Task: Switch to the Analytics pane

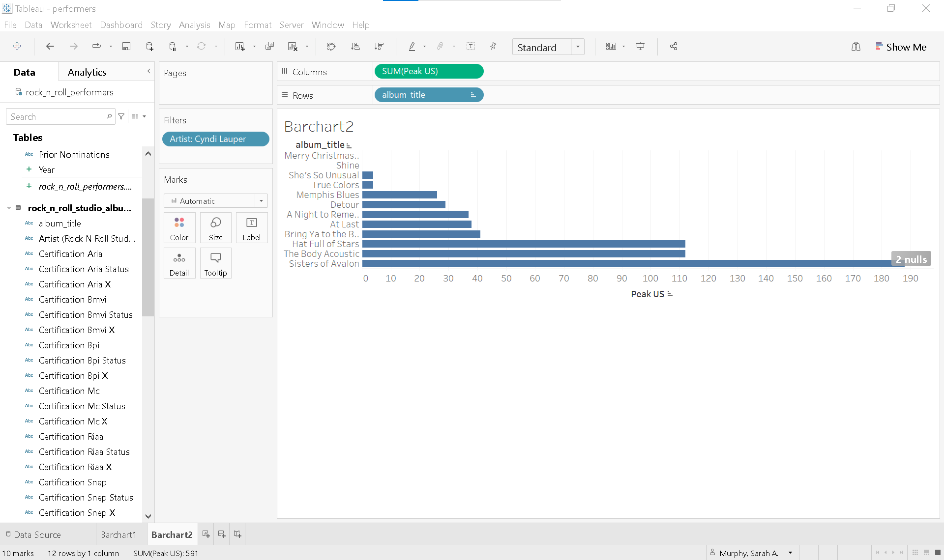Action: click(x=87, y=72)
